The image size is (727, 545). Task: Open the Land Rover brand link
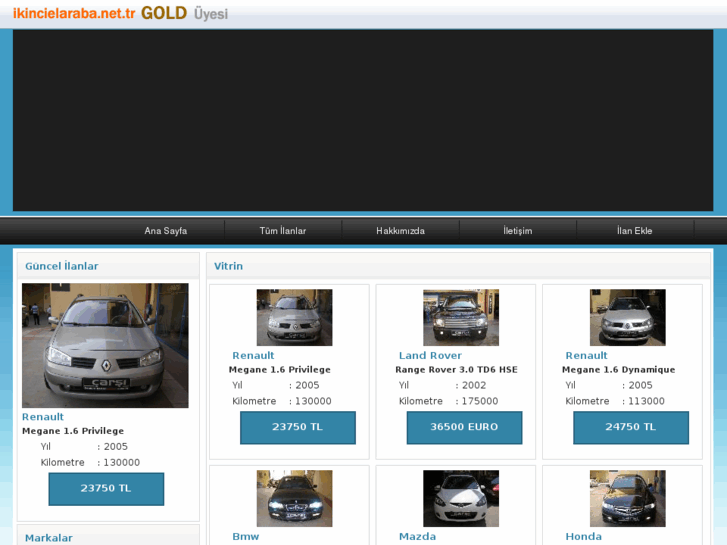pyautogui.click(x=430, y=356)
